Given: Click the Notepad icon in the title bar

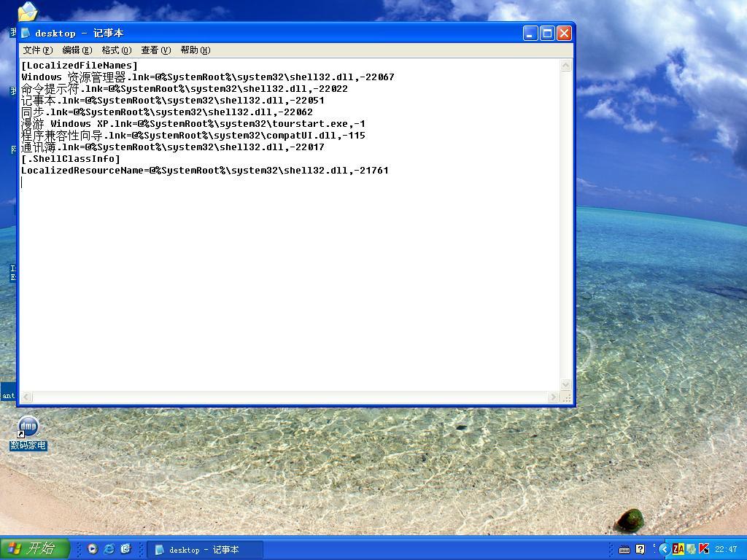Looking at the screenshot, I should click(26, 33).
